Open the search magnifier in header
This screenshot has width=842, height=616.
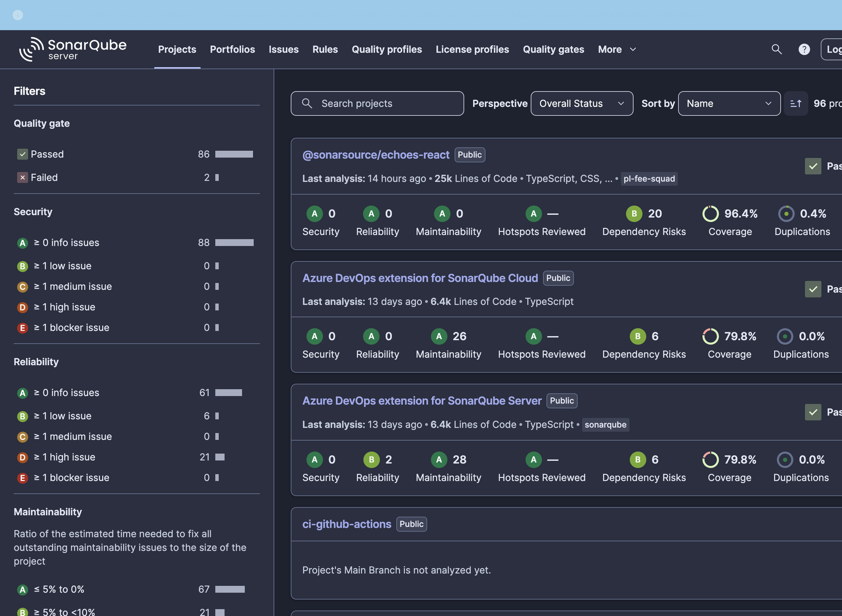(x=777, y=49)
